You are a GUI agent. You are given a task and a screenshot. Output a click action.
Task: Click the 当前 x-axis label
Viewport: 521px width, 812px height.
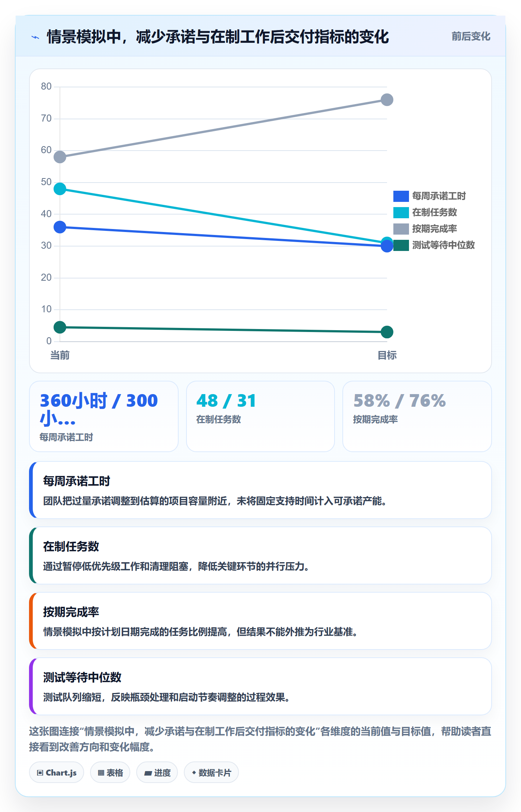pos(60,355)
